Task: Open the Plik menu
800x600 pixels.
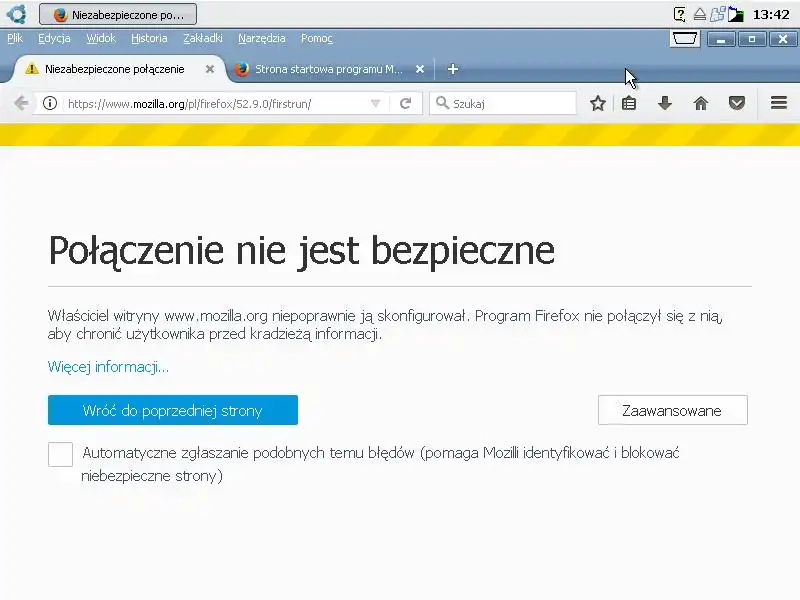Action: click(15, 38)
